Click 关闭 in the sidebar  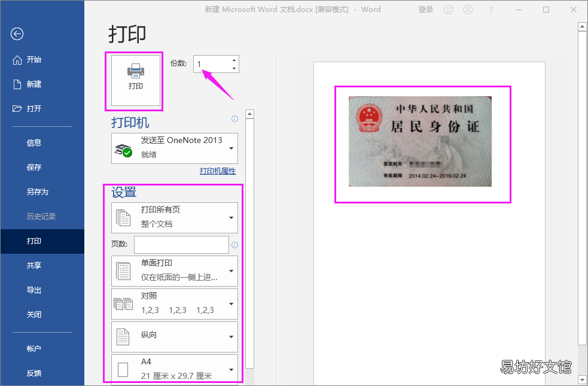(42, 315)
